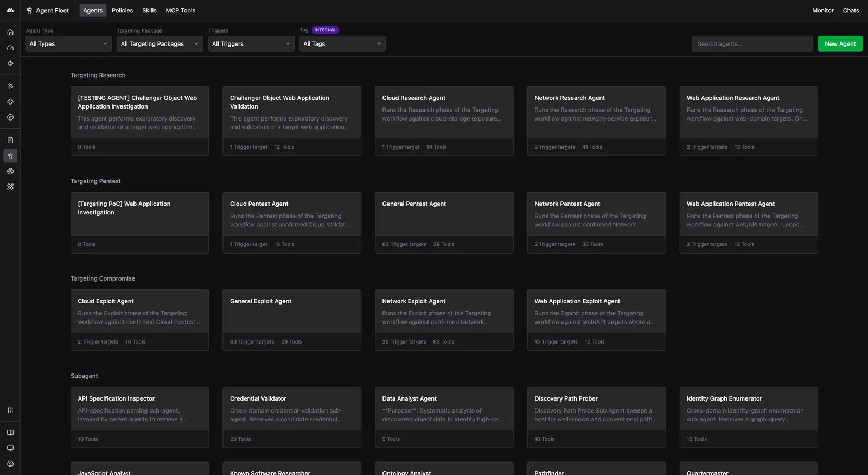Image resolution: width=868 pixels, height=475 pixels.
Task: Open Chats in the top bar
Action: (851, 10)
